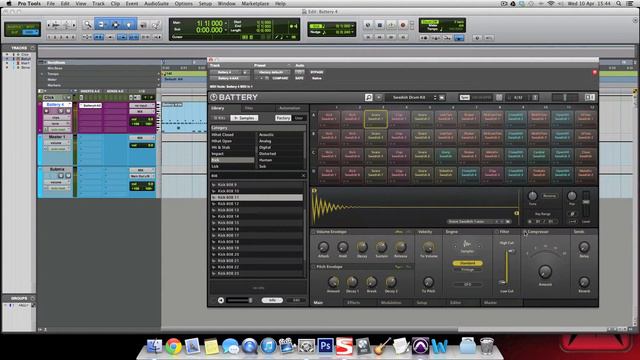
Task: Enable the Filter checkbox
Action: [x=497, y=232]
